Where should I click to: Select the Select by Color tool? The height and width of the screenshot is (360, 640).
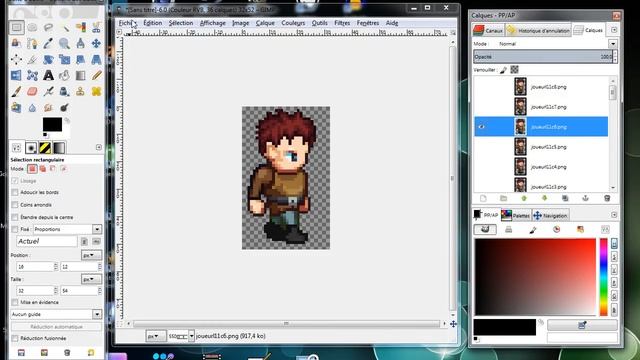(80, 27)
